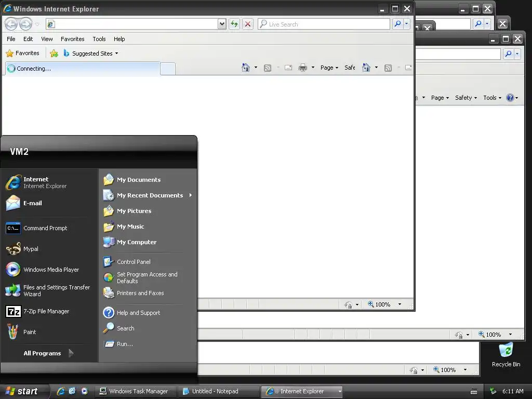The width and height of the screenshot is (532, 399).
Task: Open the Page dropdown in front window
Action: point(329,68)
